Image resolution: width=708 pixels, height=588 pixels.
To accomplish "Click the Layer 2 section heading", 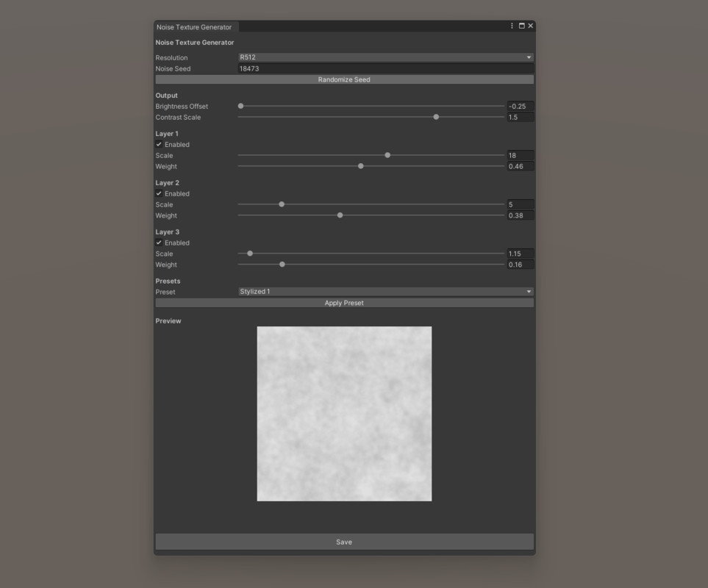I will 168,183.
